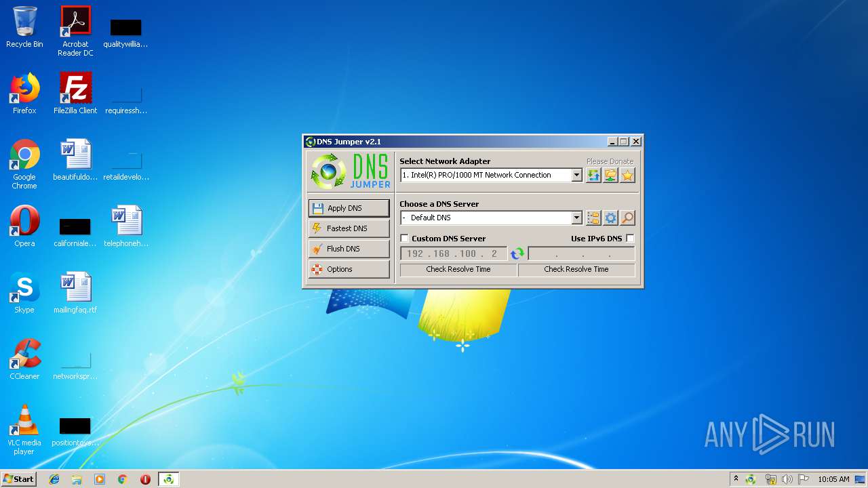Launch Opera from the taskbar
Screen dimensions: 868x488
coord(145,479)
